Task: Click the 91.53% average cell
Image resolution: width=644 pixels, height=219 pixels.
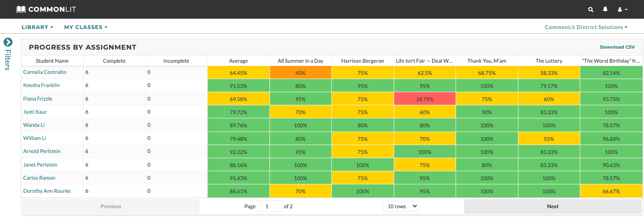Action: pos(239,86)
